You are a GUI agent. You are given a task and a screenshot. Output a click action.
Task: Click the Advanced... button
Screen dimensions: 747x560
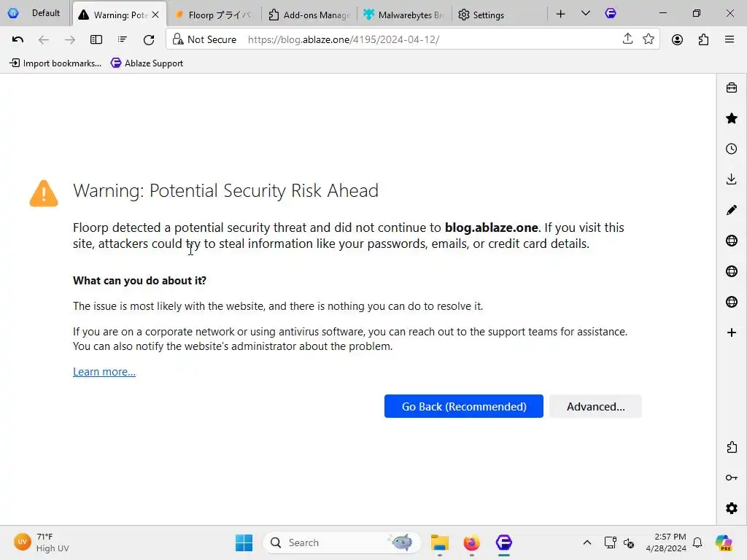595,406
